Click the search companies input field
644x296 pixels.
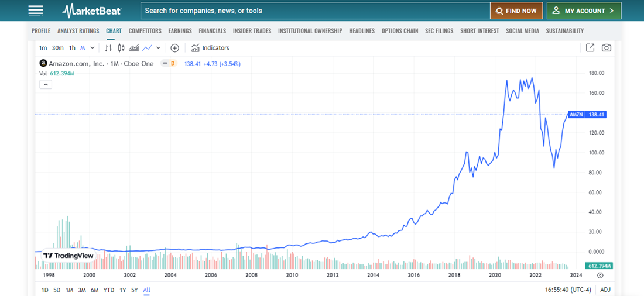click(x=316, y=11)
